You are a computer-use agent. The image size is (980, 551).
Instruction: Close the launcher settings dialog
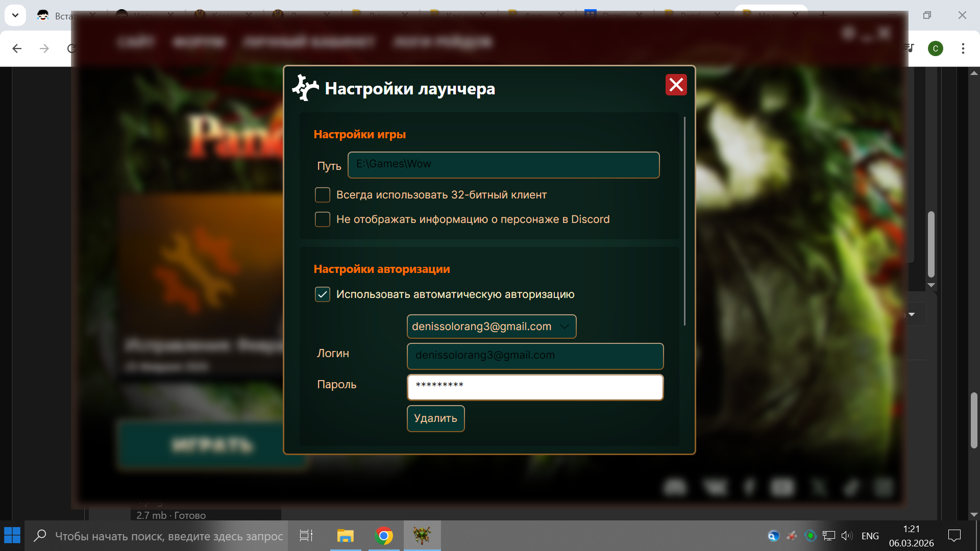pos(676,85)
